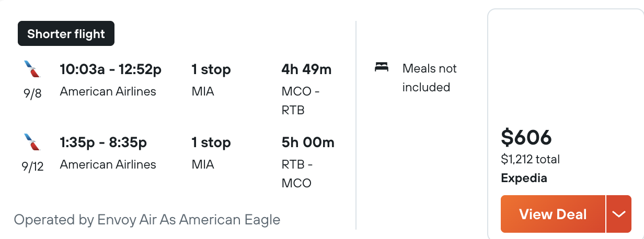Click the RTB - MCO route
The height and width of the screenshot is (239, 644).
coord(297,174)
